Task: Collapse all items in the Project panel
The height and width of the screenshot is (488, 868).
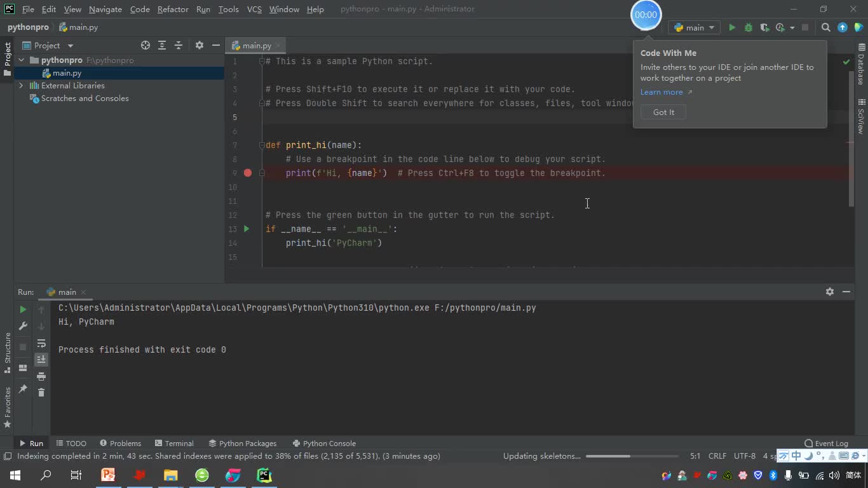Action: coord(179,45)
